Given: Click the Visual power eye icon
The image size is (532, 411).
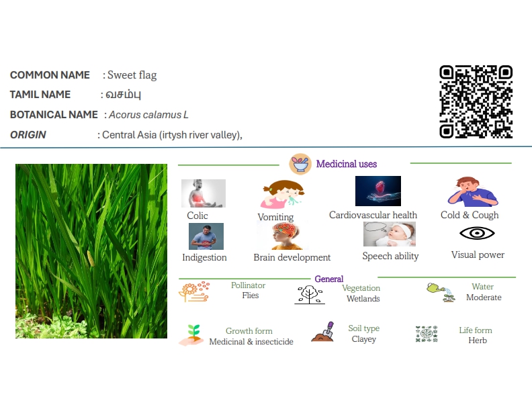Looking at the screenshot, I should click(477, 234).
